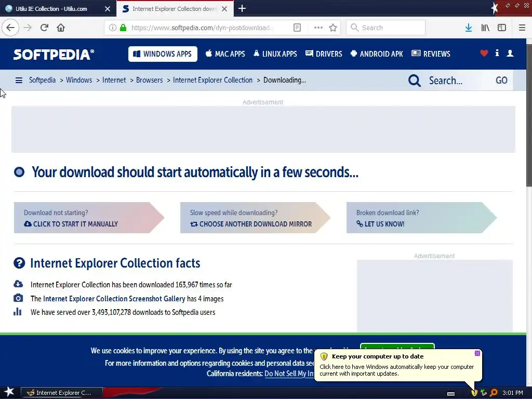Bookmark this page with the star icon
Image resolution: width=532 pixels, height=399 pixels.
pos(333,28)
